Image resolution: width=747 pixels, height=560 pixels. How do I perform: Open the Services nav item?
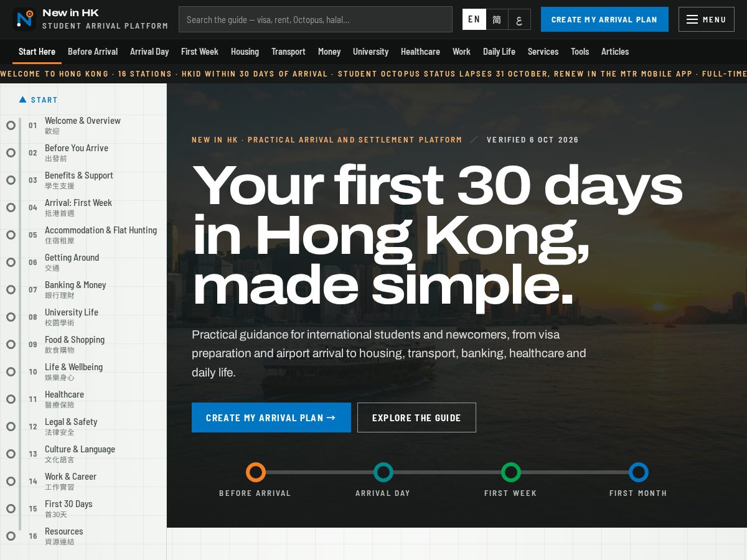point(543,52)
